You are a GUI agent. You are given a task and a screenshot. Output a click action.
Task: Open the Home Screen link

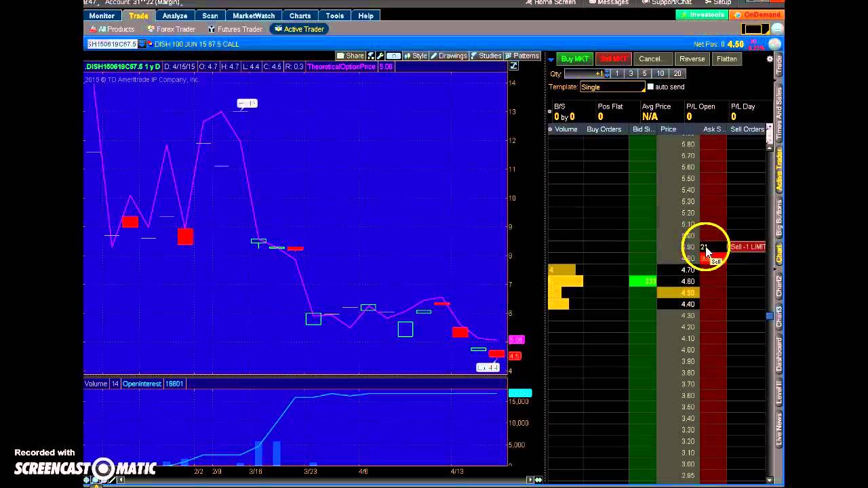click(551, 3)
